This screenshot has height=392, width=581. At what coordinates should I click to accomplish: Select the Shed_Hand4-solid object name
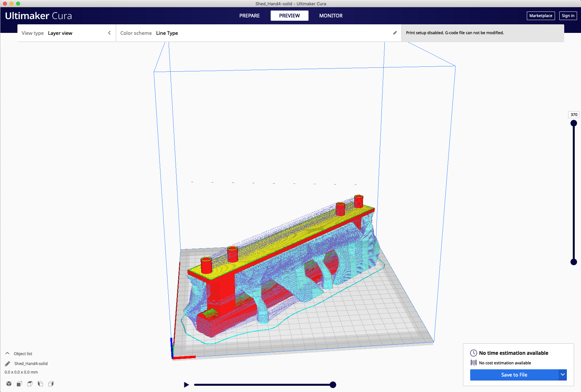click(31, 364)
